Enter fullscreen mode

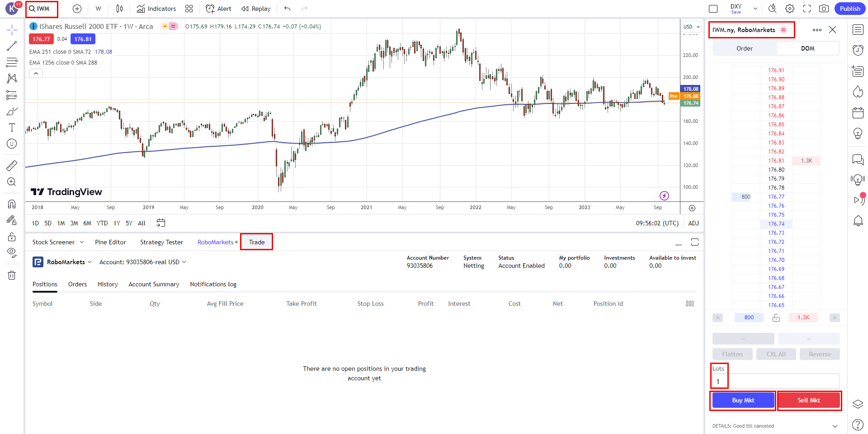(807, 9)
